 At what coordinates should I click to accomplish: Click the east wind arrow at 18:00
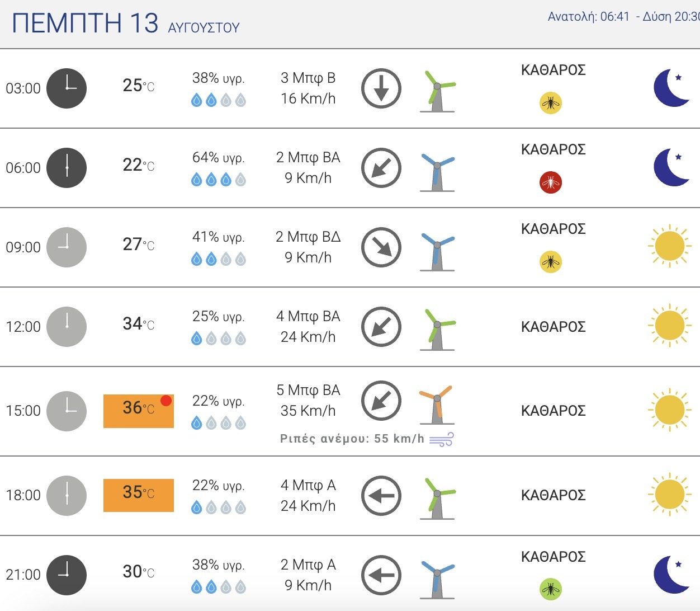(x=381, y=496)
